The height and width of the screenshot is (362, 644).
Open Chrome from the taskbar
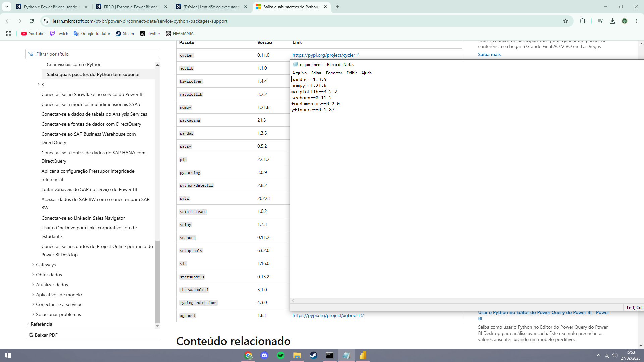click(249, 355)
